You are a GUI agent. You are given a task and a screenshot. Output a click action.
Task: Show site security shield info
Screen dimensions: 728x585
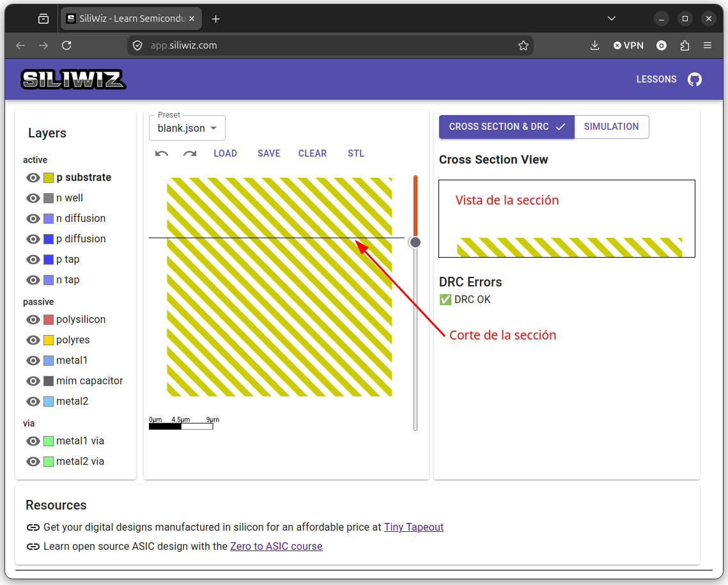[x=137, y=45]
